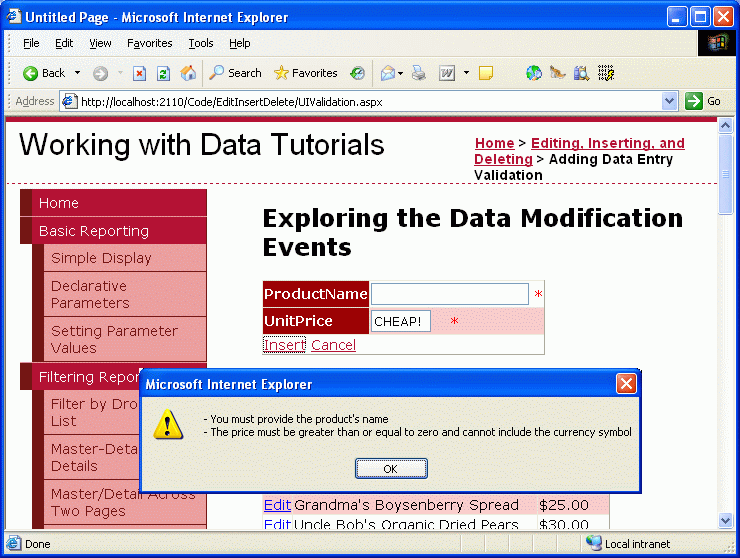Print the page with the printer icon

point(418,73)
